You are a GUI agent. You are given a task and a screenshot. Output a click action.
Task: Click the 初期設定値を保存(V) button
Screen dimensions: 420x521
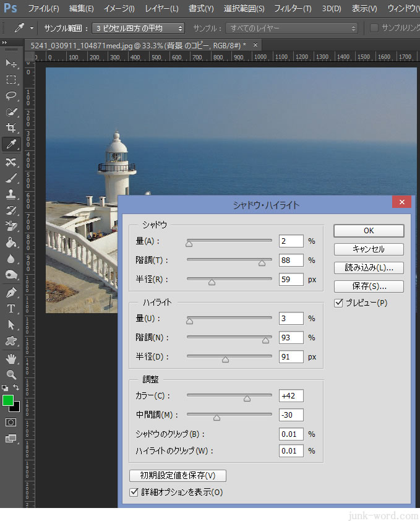click(178, 476)
